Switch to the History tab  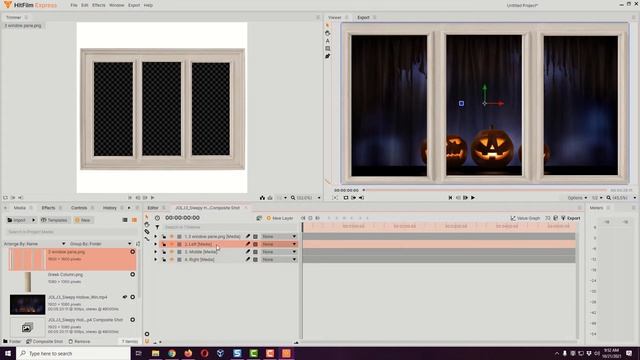click(x=109, y=208)
